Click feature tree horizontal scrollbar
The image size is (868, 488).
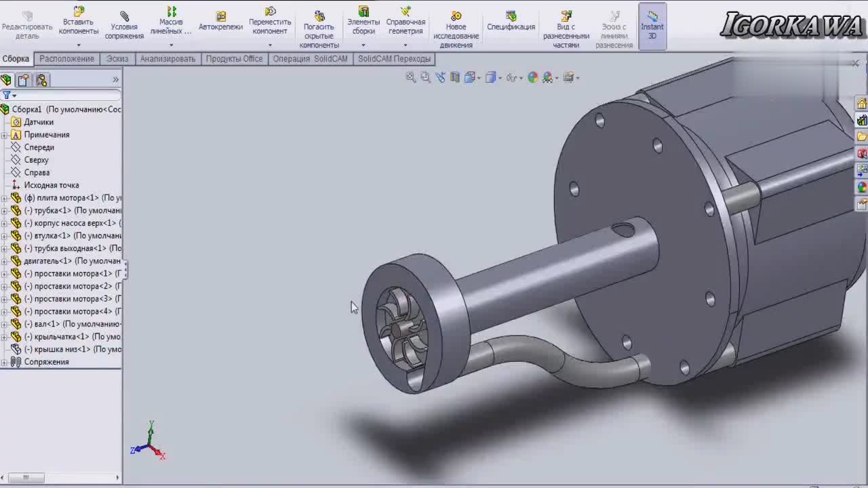click(26, 478)
